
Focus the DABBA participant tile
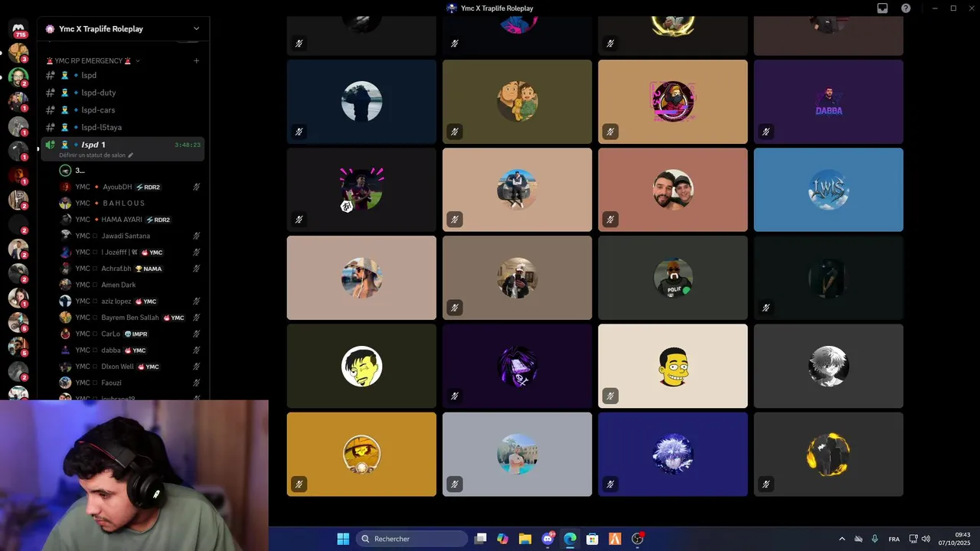tap(828, 102)
